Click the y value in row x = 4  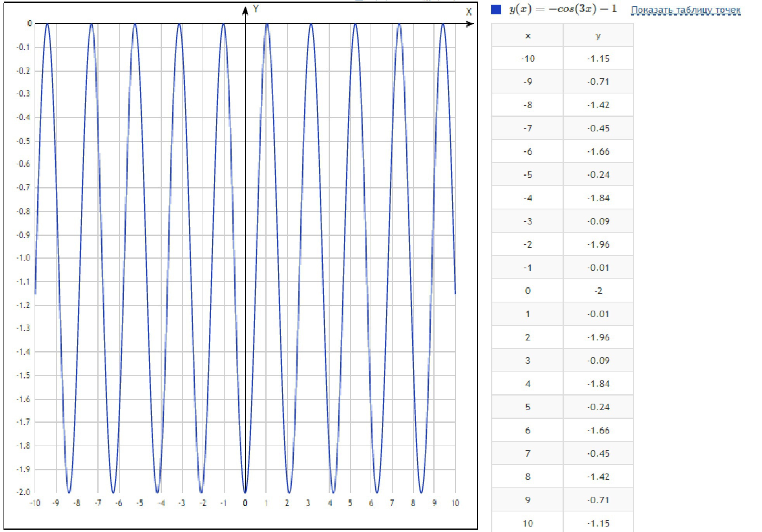[x=598, y=384]
